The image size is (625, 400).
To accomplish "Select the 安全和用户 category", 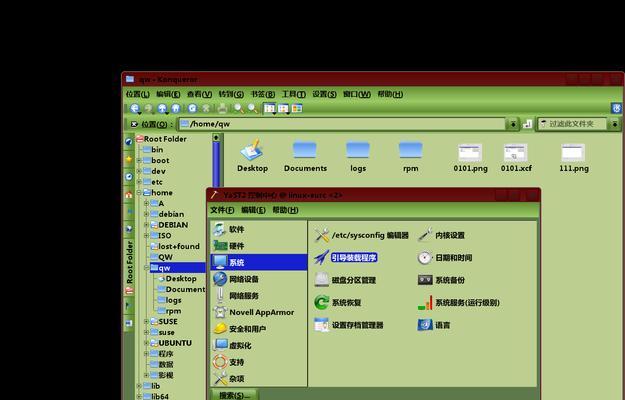I will click(x=247, y=328).
